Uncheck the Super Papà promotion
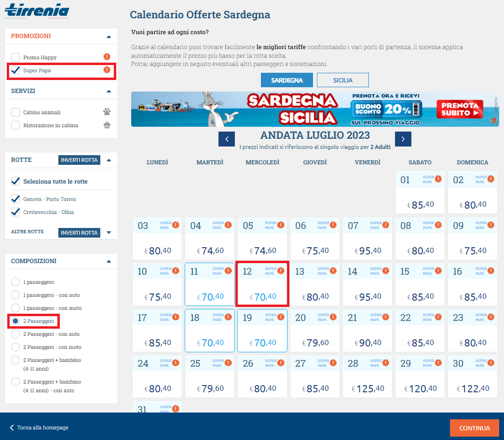The height and width of the screenshot is (440, 504). (x=15, y=70)
